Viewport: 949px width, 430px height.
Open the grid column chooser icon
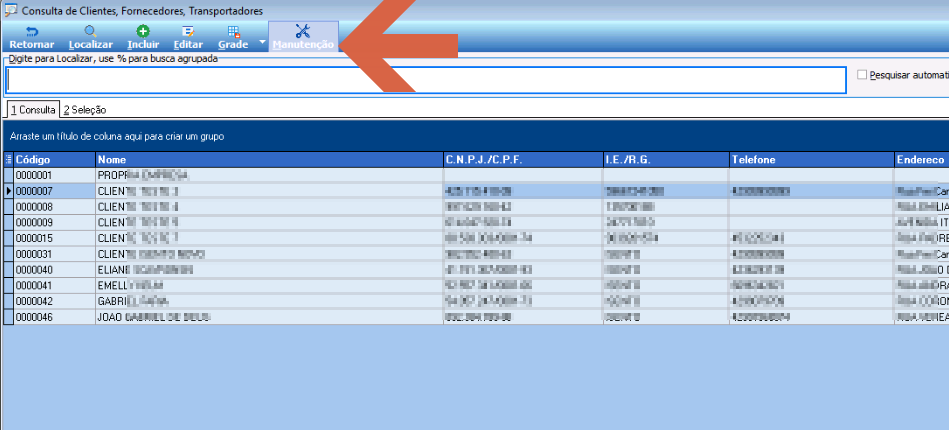click(x=8, y=160)
